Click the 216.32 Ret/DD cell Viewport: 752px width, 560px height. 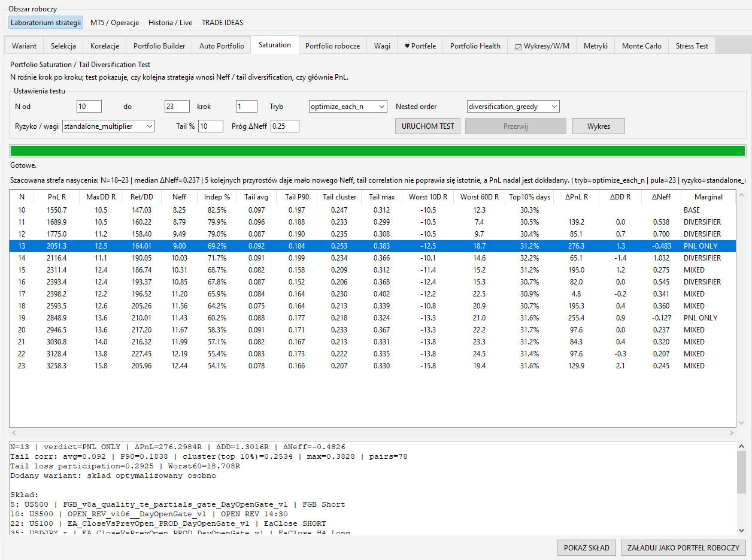pos(141,342)
